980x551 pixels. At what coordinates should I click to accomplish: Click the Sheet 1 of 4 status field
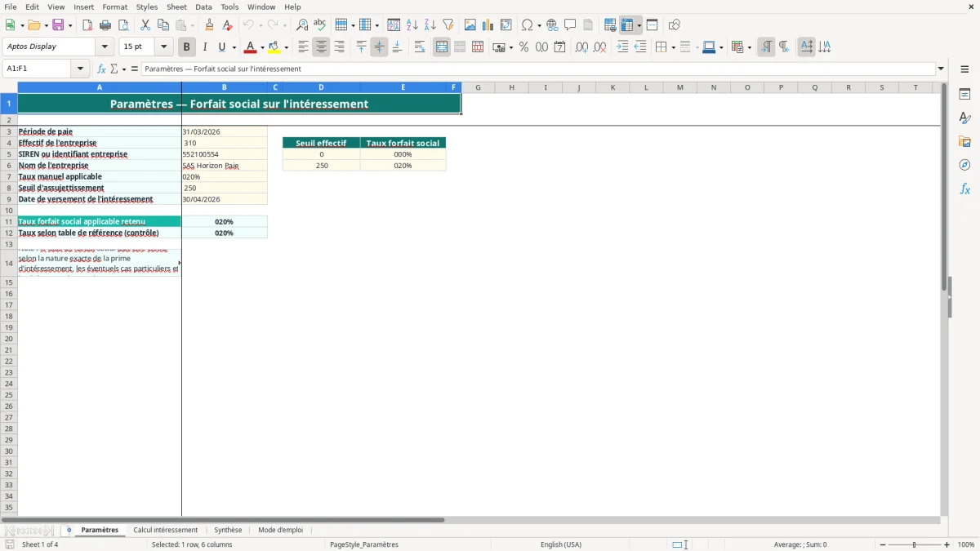coord(40,544)
